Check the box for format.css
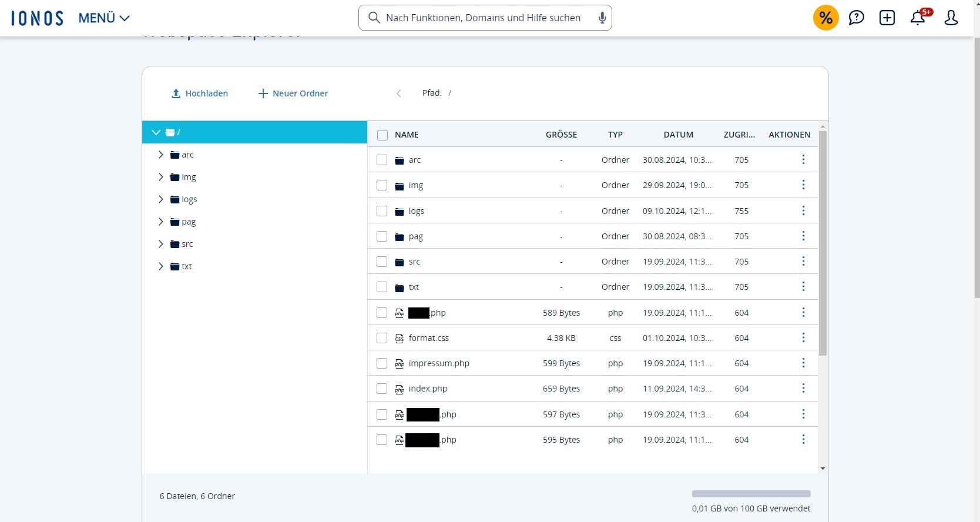The height and width of the screenshot is (522, 980). 382,338
